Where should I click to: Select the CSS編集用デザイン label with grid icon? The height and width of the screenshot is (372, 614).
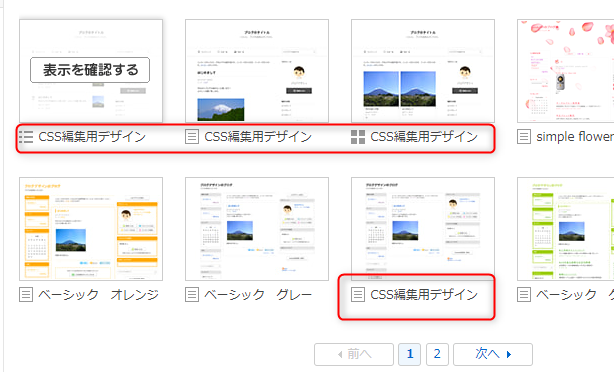424,137
